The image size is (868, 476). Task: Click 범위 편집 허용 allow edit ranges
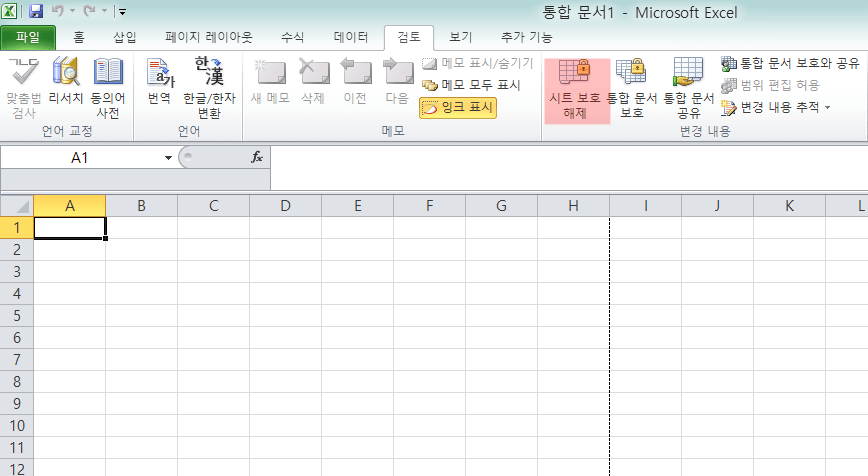coord(770,85)
